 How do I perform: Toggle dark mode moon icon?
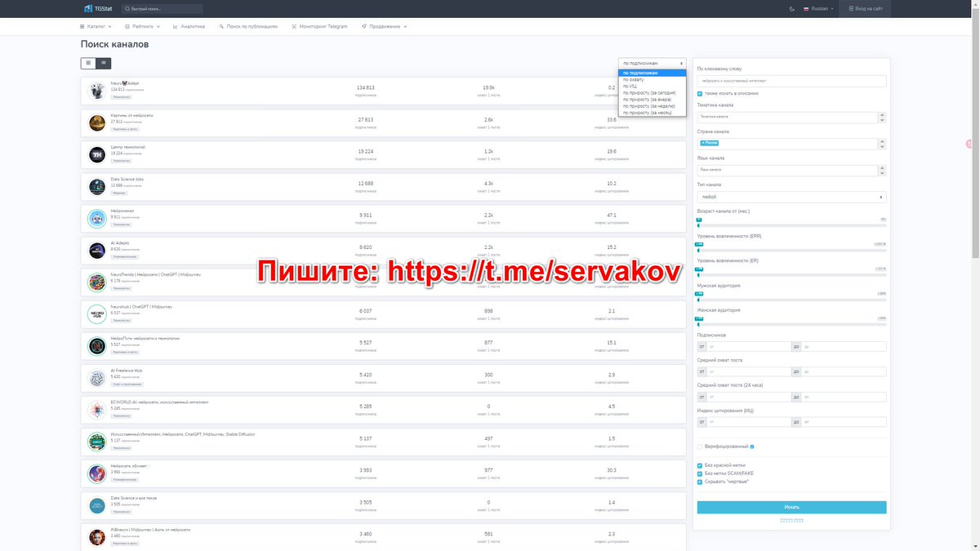[x=791, y=9]
